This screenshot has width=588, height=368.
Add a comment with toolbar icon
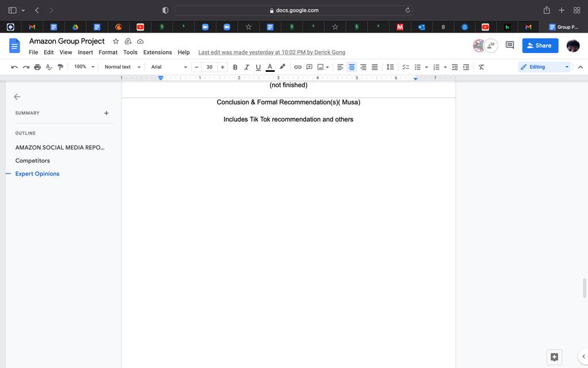tap(310, 67)
